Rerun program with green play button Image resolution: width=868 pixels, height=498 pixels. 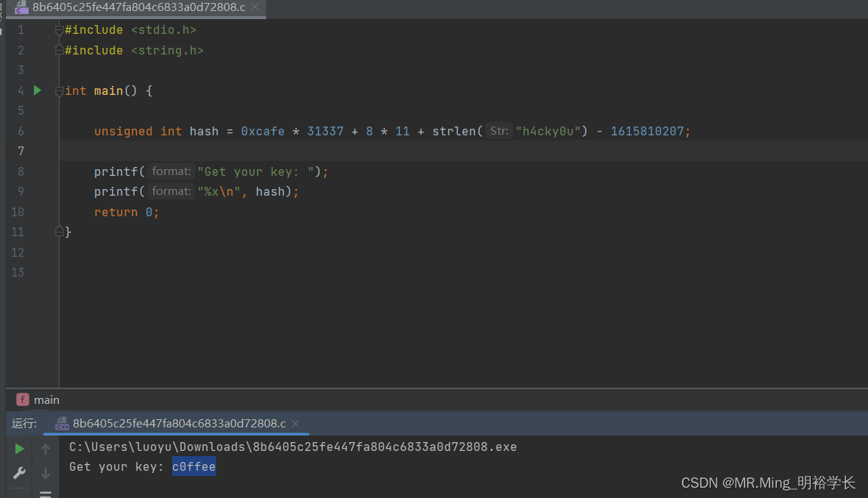(18, 448)
